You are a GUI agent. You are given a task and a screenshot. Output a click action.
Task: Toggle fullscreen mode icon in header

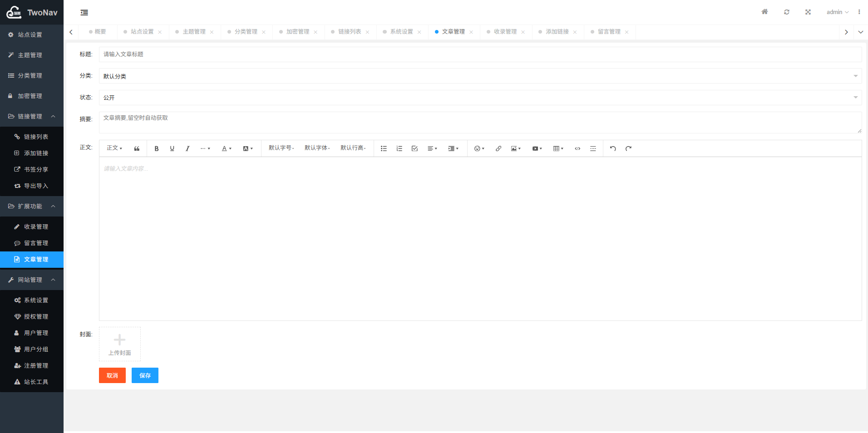[x=808, y=12]
